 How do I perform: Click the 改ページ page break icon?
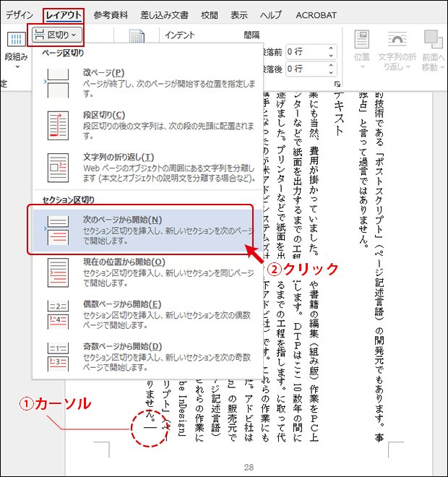(x=58, y=83)
